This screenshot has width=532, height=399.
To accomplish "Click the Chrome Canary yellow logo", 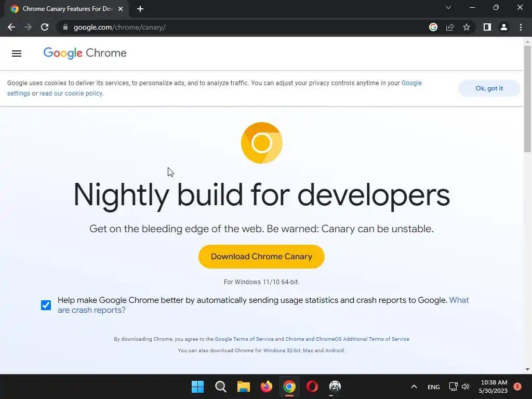I will click(262, 143).
